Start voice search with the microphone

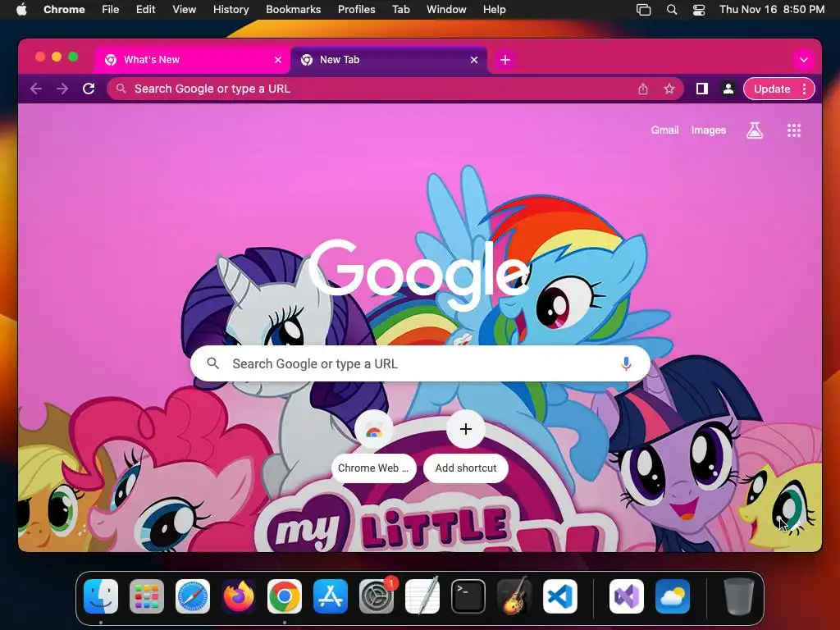(x=626, y=363)
